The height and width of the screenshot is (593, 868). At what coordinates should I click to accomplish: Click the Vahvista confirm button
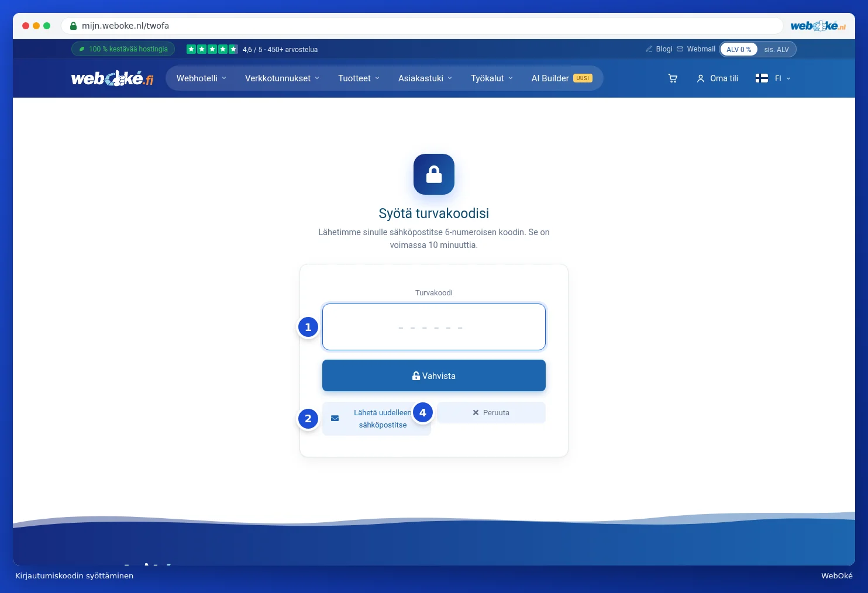434,375
